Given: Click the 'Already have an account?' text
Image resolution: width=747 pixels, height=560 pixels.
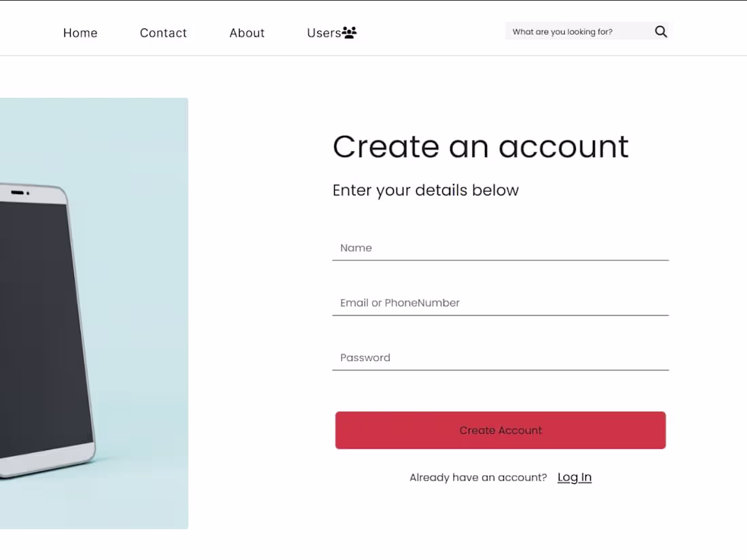Looking at the screenshot, I should click(478, 477).
